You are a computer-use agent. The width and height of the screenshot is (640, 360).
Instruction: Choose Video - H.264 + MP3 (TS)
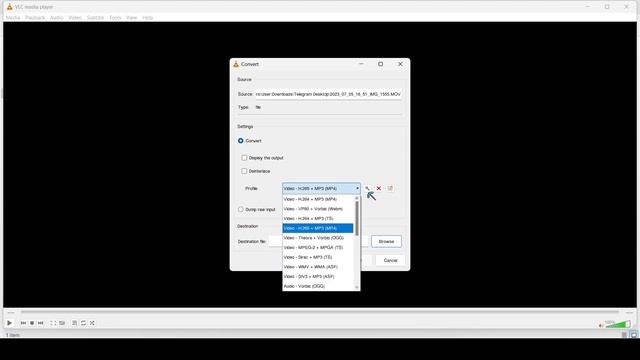coord(318,218)
